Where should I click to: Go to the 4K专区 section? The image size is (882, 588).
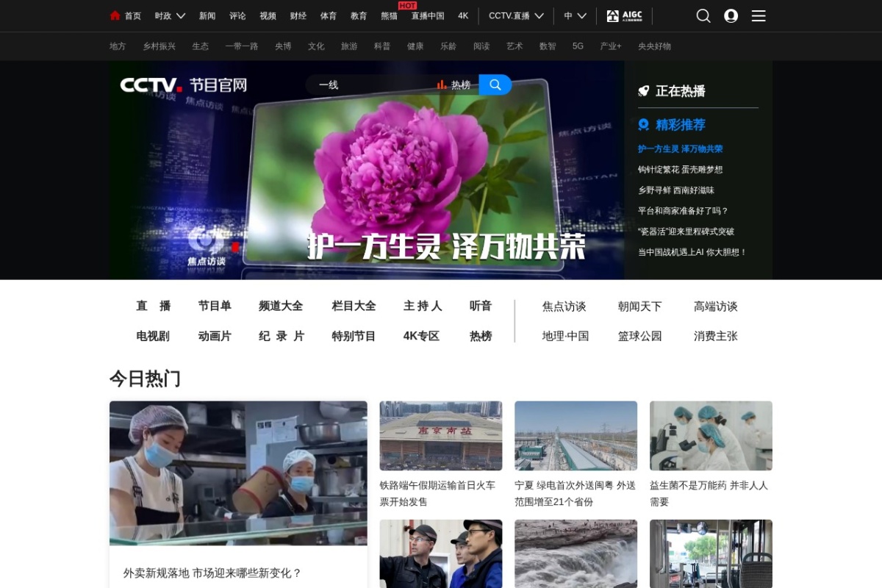421,336
